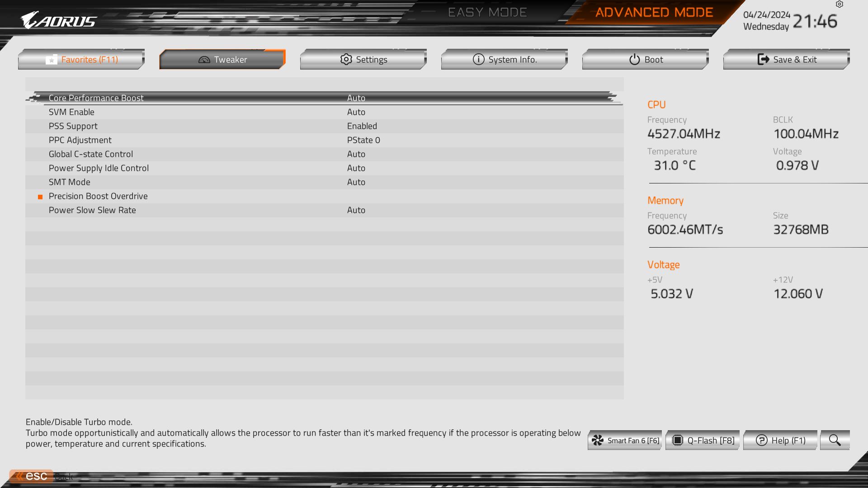Open the Settings tab
The height and width of the screenshot is (488, 868).
[363, 59]
